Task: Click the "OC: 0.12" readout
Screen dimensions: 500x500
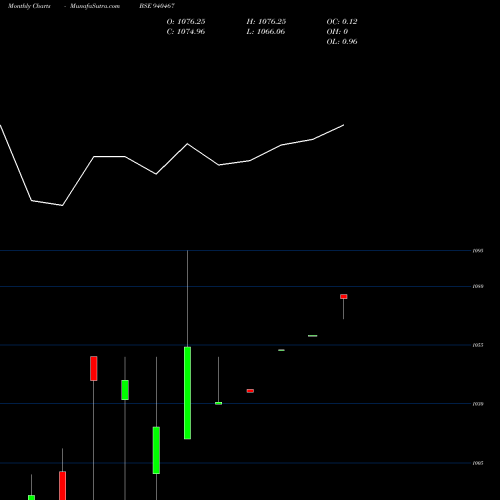Action: tap(342, 22)
